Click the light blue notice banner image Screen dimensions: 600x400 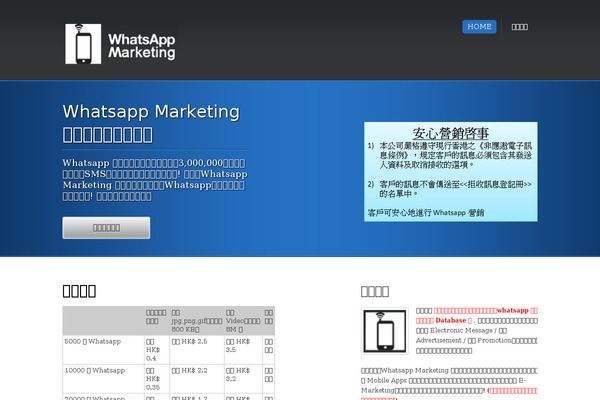point(451,171)
